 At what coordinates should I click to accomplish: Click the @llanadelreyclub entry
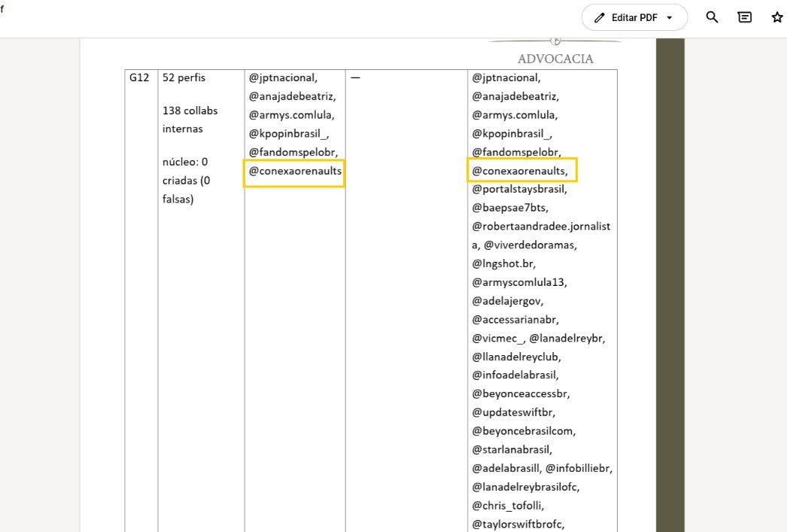coord(516,357)
